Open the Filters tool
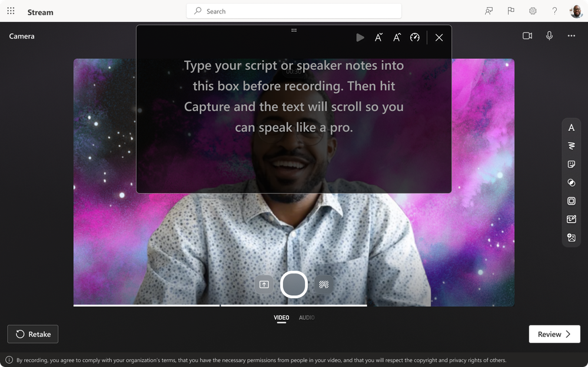The image size is (588, 367). click(571, 182)
